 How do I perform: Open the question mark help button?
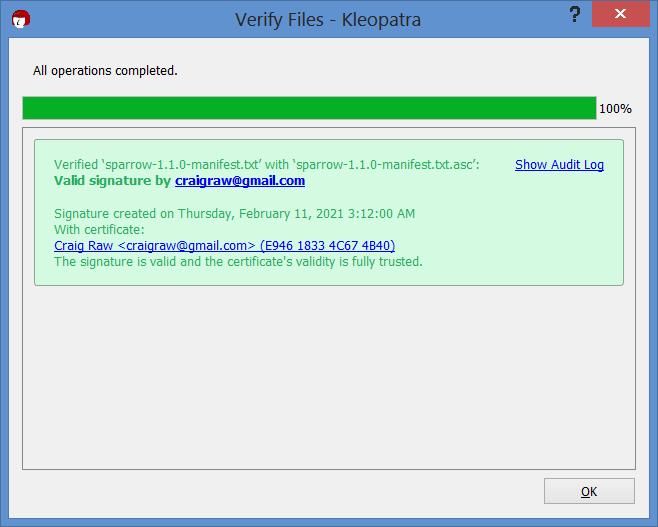click(x=575, y=15)
